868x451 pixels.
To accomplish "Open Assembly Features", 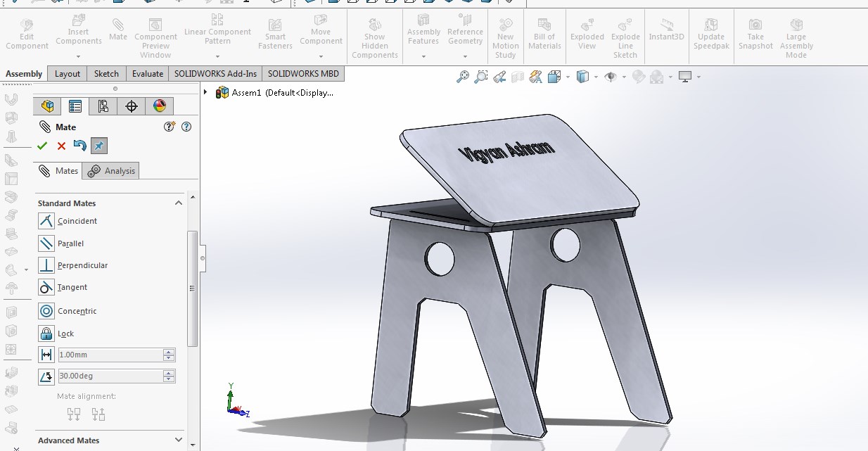I will click(x=423, y=30).
